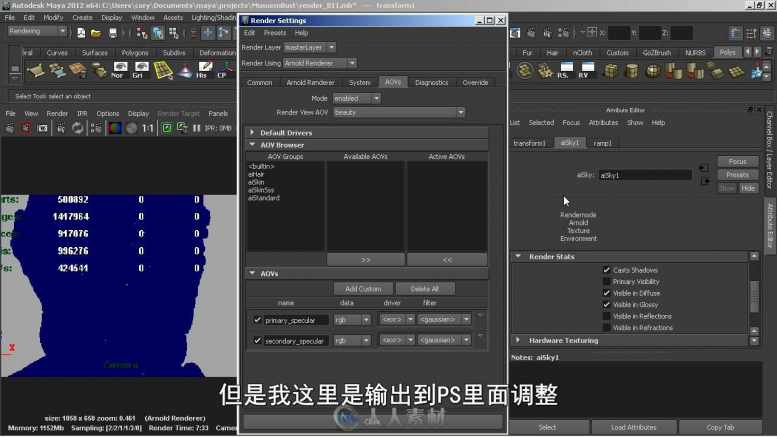Image resolution: width=777 pixels, height=437 pixels.
Task: Switch to the Arnold Renderer tab
Action: [x=310, y=83]
